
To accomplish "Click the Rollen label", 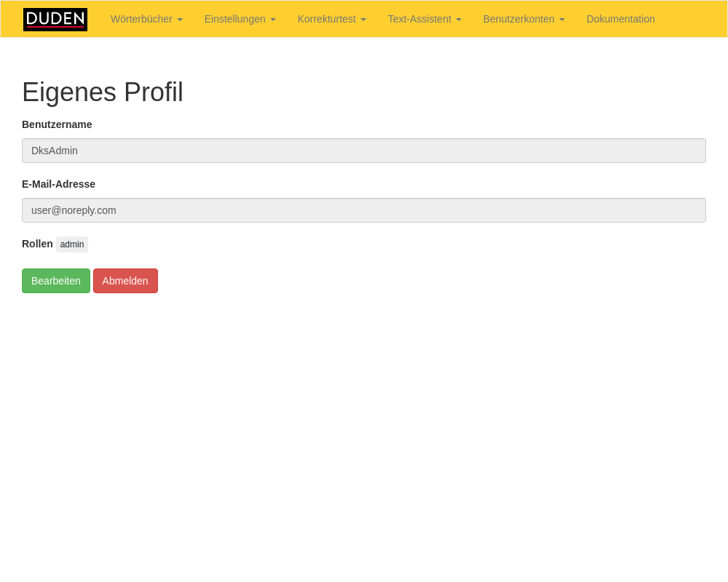I will [x=37, y=244].
